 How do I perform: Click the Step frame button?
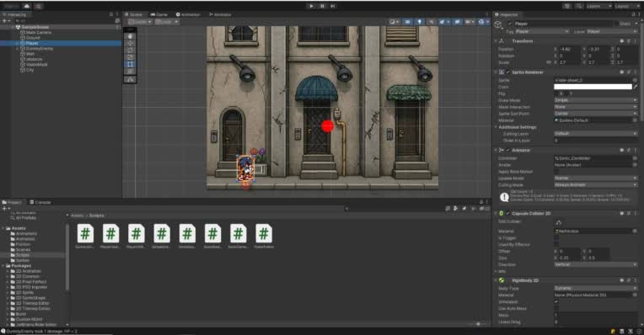click(333, 6)
